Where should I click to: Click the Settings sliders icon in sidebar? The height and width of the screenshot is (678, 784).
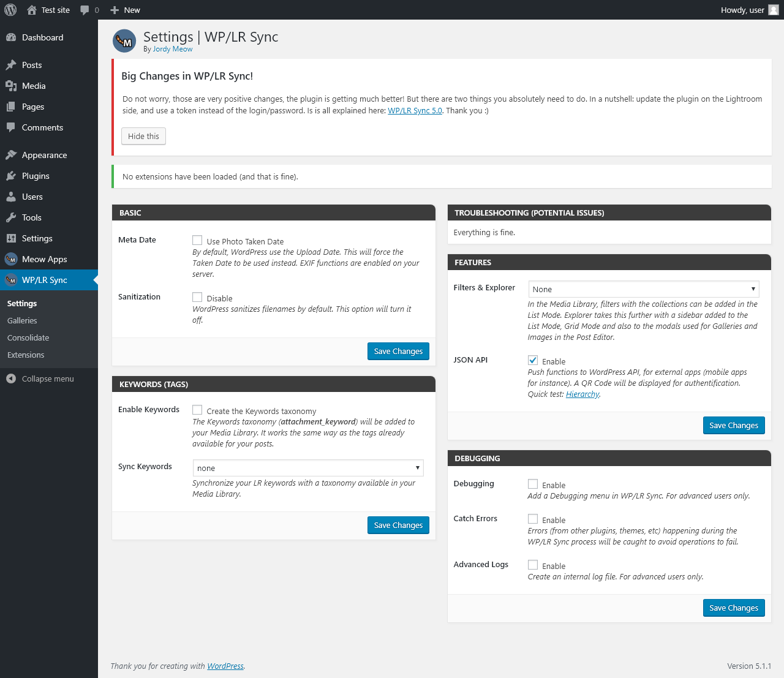11,238
